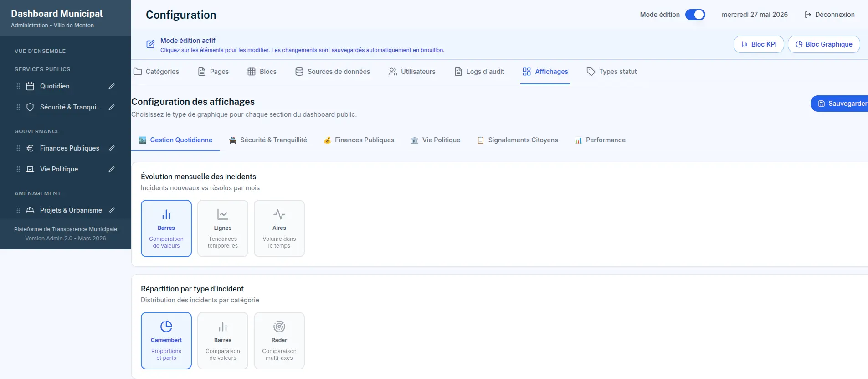The width and height of the screenshot is (868, 379).
Task: Click the 'Configuration des affichages' heading
Action: [193, 102]
